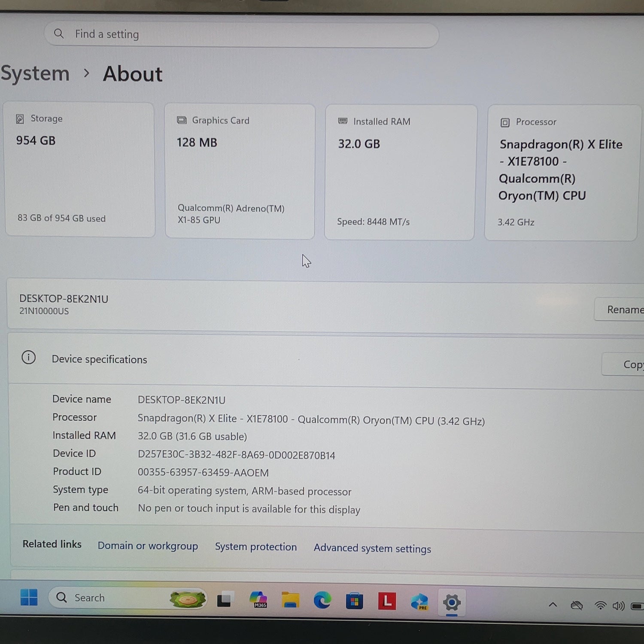This screenshot has width=644, height=644.
Task: Copy device specifications with the Copy button
Action: click(623, 365)
